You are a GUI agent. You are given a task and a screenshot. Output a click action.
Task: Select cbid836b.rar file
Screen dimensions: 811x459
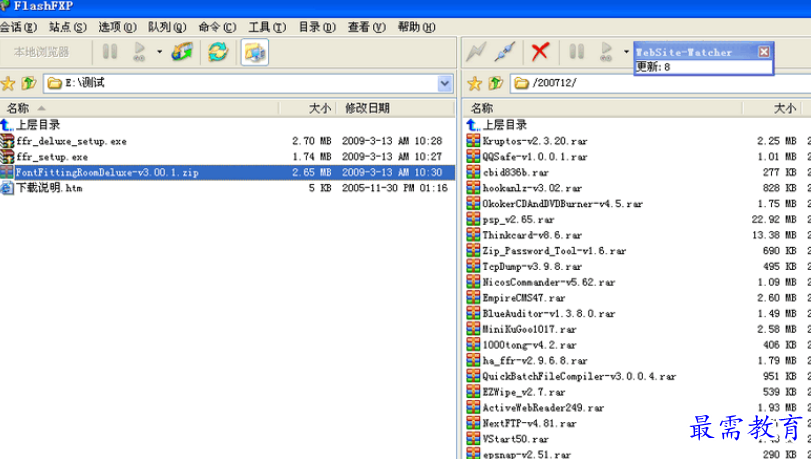516,172
